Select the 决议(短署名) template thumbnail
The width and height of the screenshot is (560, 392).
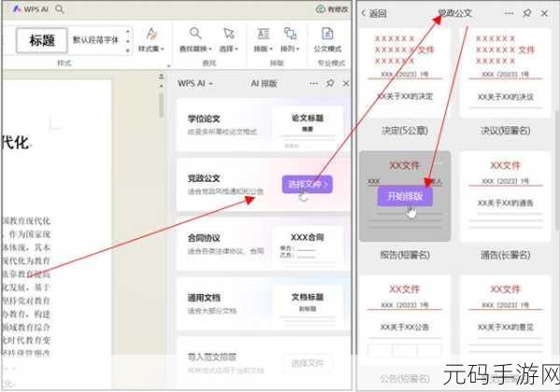505,73
